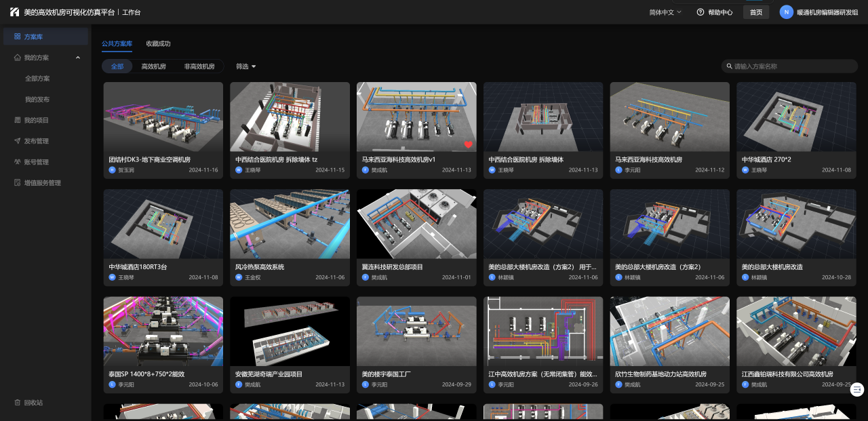Click date 2024-10-28
868x421 pixels.
pyautogui.click(x=837, y=277)
